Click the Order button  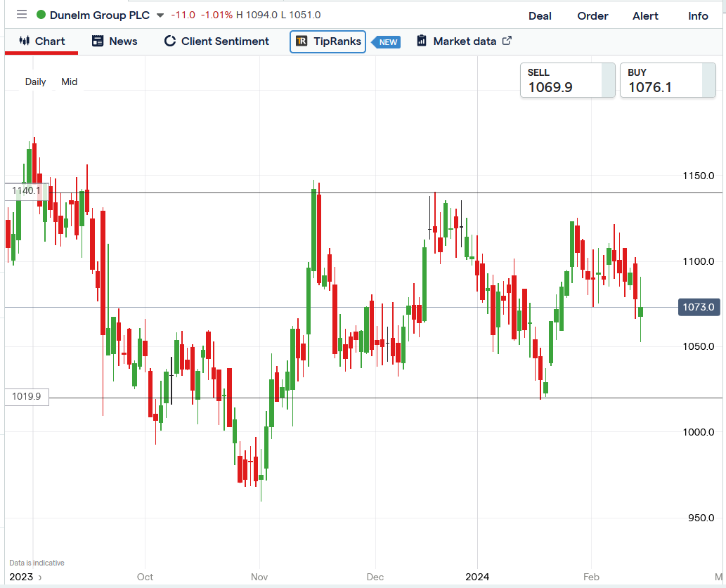592,15
